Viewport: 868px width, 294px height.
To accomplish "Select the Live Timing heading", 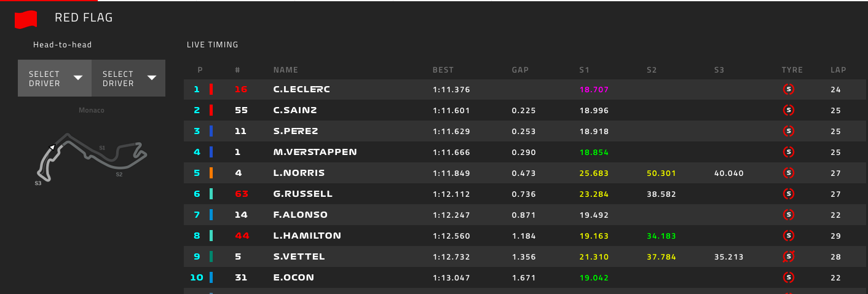I will click(x=212, y=45).
